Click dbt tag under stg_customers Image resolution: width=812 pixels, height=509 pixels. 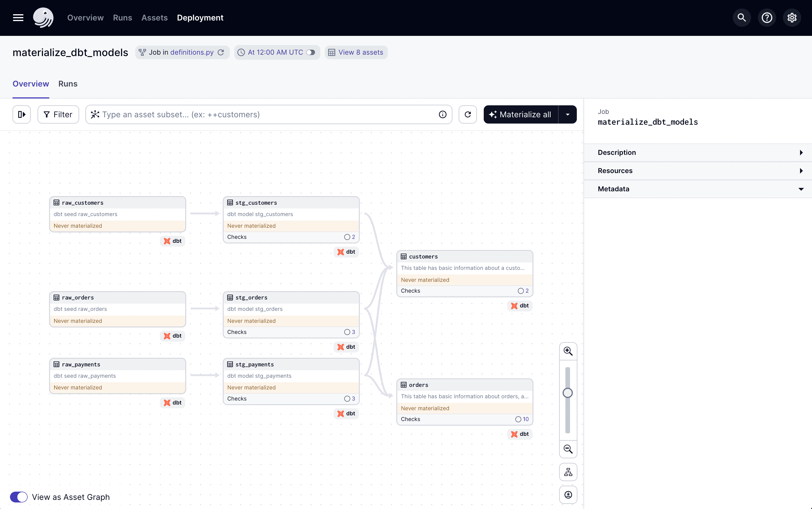[x=346, y=252]
